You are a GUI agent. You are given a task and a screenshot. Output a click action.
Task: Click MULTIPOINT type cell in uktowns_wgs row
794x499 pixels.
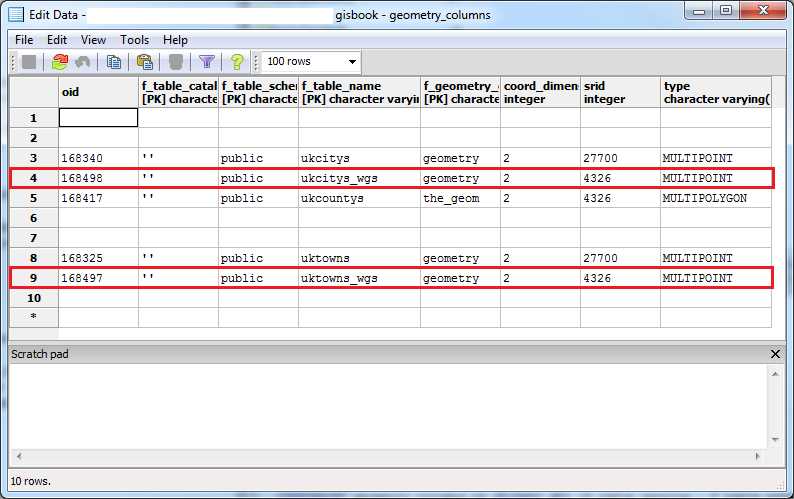click(716, 278)
